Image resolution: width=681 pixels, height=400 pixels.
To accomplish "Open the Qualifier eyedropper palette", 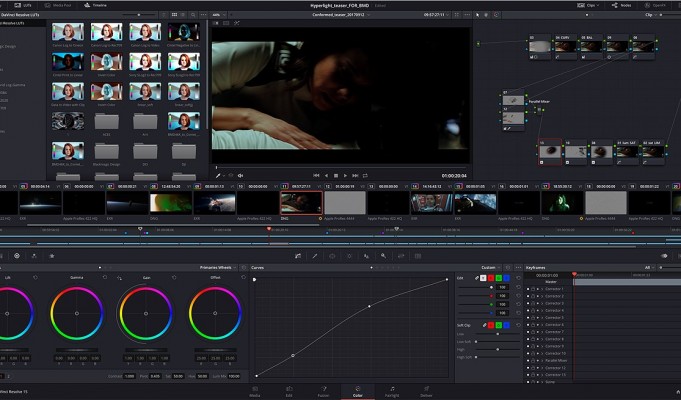I will click(315, 256).
